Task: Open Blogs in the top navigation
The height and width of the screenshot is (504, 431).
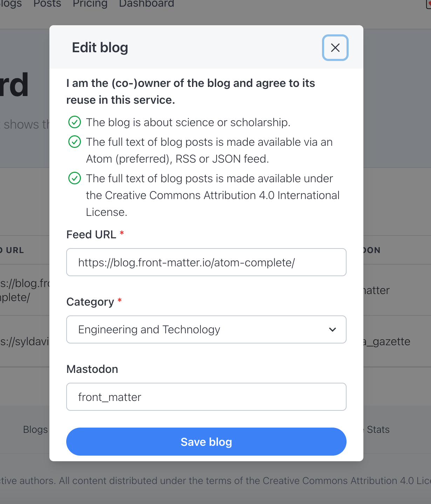Action: tap(11, 4)
